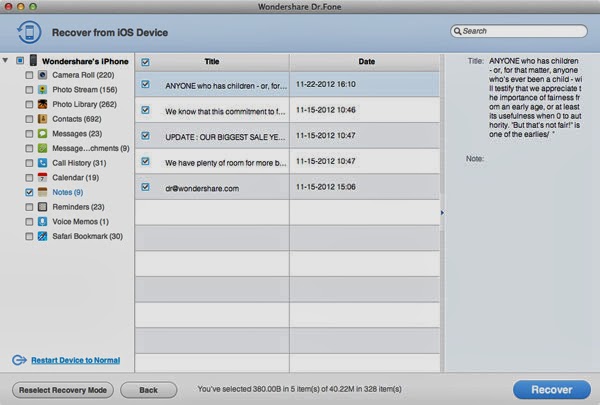Select note 'We know that this commitment'

tap(225, 111)
